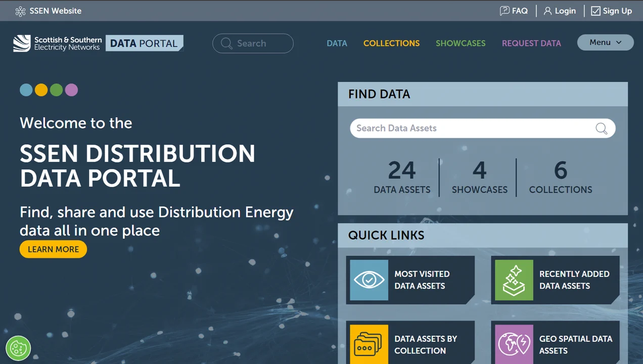Open the COLLECTIONS nav item
This screenshot has height=364, width=643.
click(391, 43)
